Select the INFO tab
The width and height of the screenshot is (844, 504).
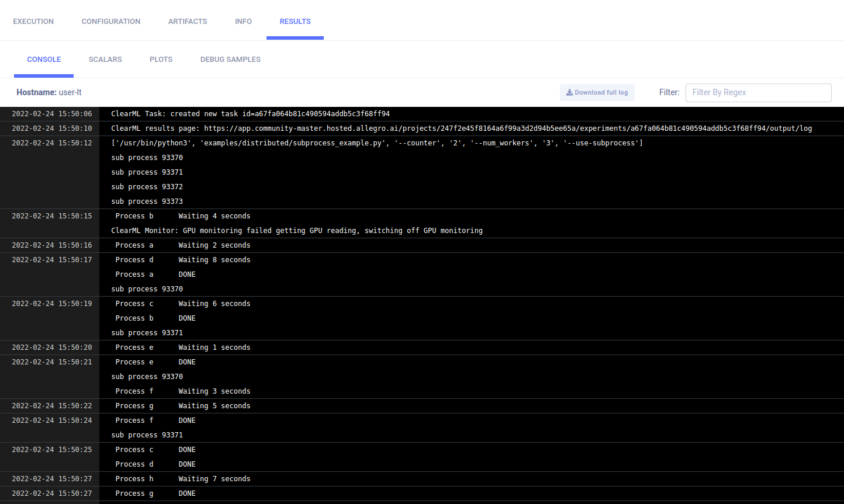pyautogui.click(x=243, y=22)
